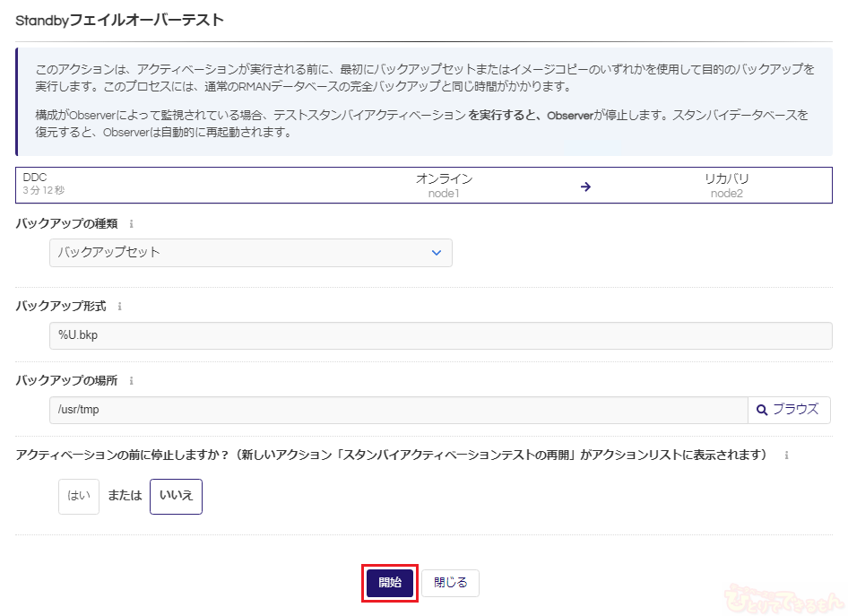Select the リカバリ node2 status

pyautogui.click(x=726, y=186)
